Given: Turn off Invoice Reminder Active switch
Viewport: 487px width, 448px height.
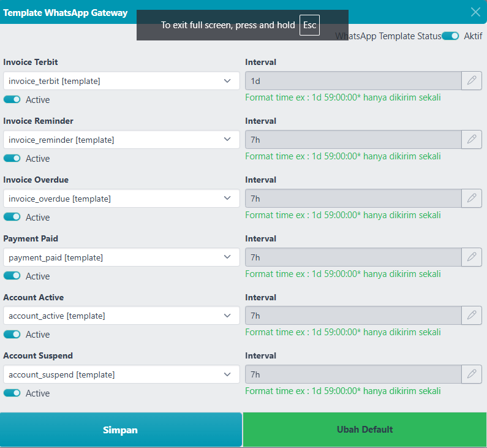Looking at the screenshot, I should pos(12,158).
